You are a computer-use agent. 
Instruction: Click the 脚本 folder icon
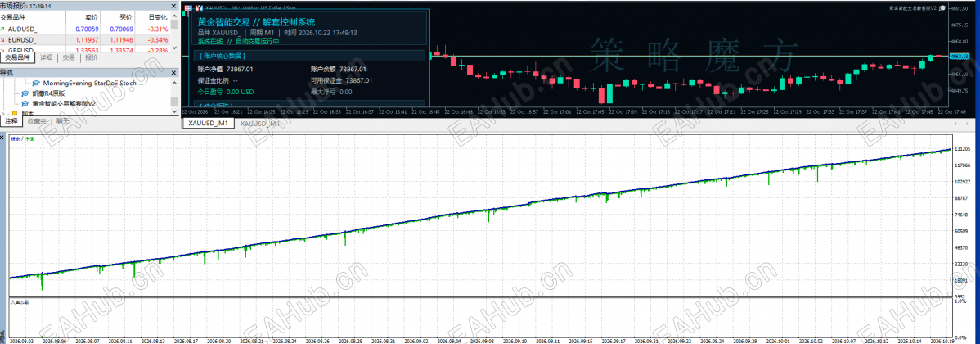tap(15, 113)
